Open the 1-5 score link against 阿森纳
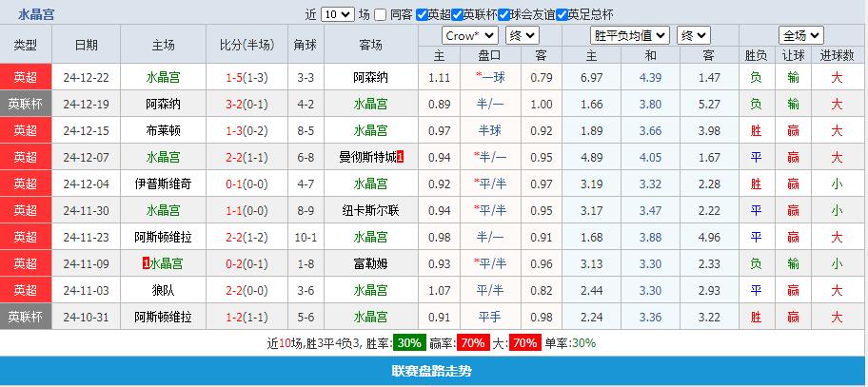 [x=247, y=77]
